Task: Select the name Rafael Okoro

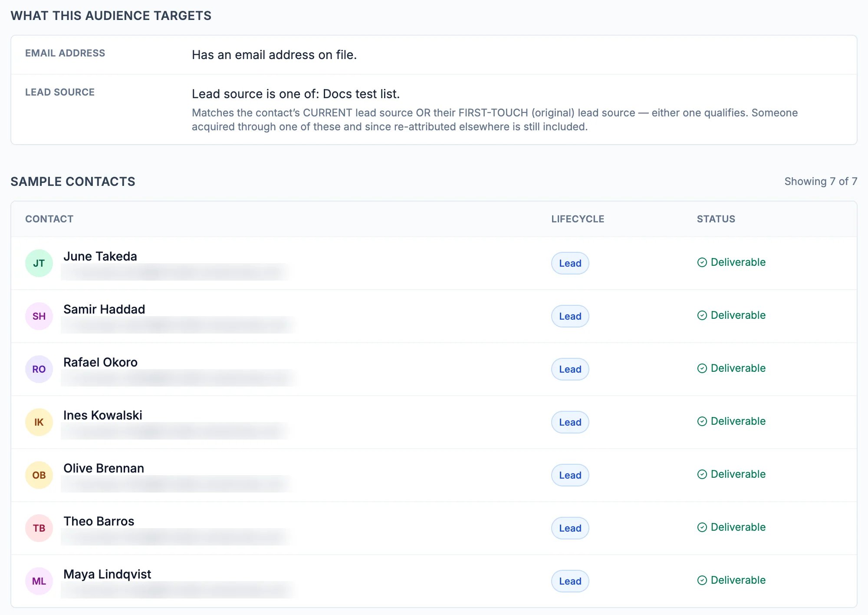Action: click(100, 362)
